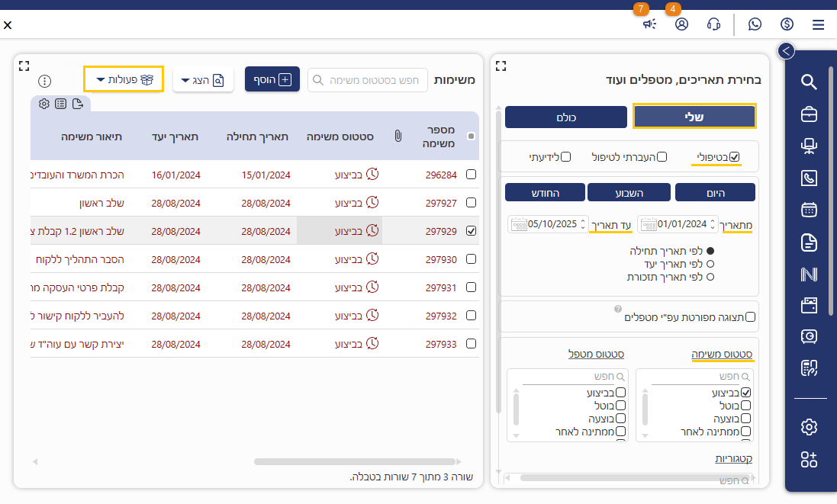Screen dimensions: 837x504
Task: Open the headset support icon
Action: click(714, 24)
